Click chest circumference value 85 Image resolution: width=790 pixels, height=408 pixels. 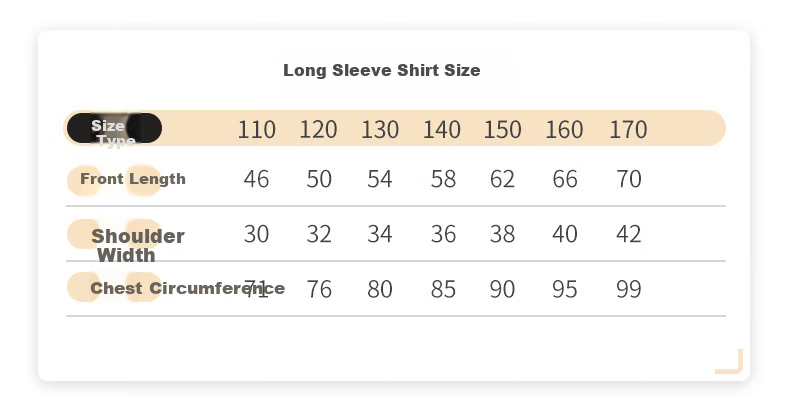click(443, 289)
